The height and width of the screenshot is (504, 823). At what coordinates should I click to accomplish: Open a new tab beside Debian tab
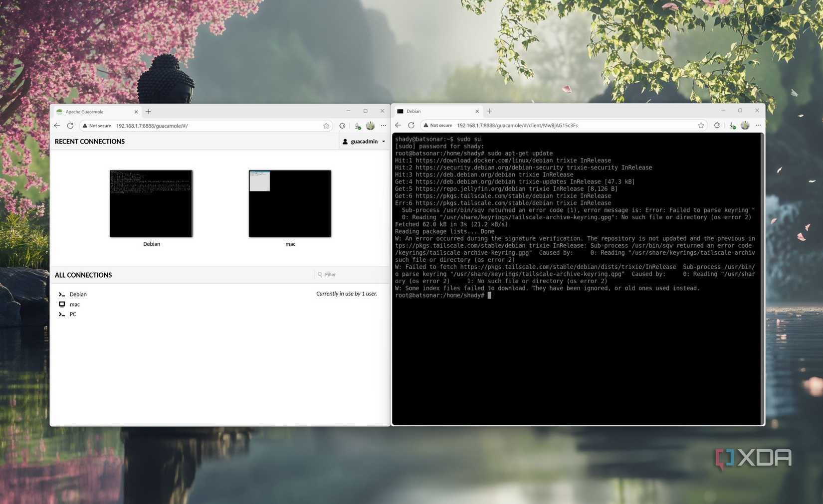click(x=489, y=111)
